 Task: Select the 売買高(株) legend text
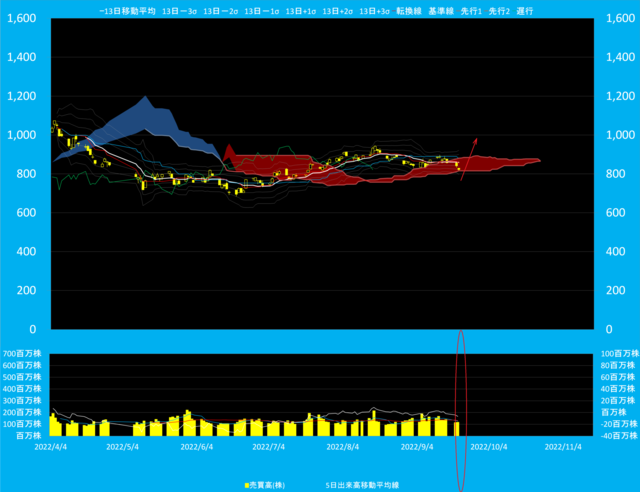click(x=267, y=485)
